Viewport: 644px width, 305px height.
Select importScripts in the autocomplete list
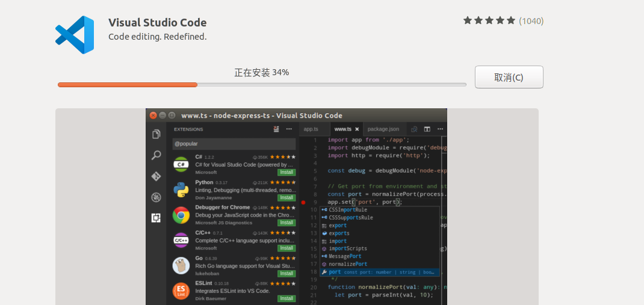(380, 248)
